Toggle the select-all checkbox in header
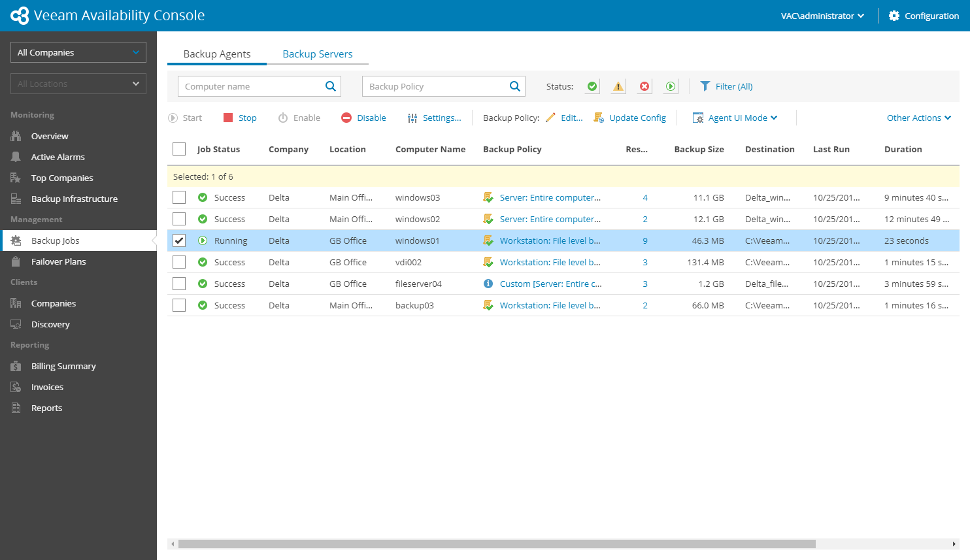 coord(179,149)
